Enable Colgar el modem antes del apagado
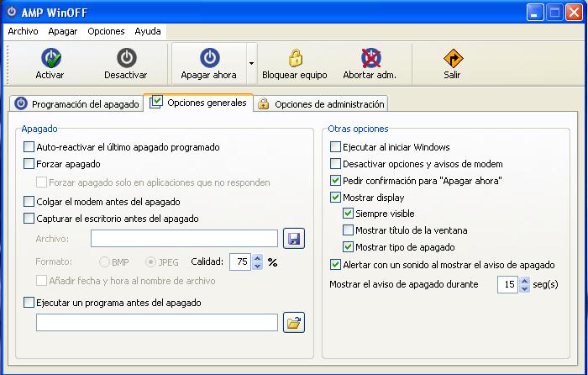This screenshot has width=588, height=375. point(29,202)
